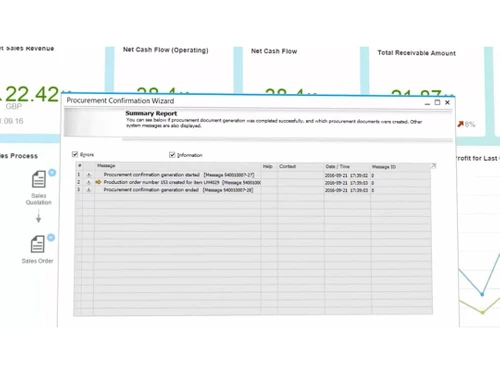Open the Sales Order document icon
Screen dimensions: 500x375
38,244
